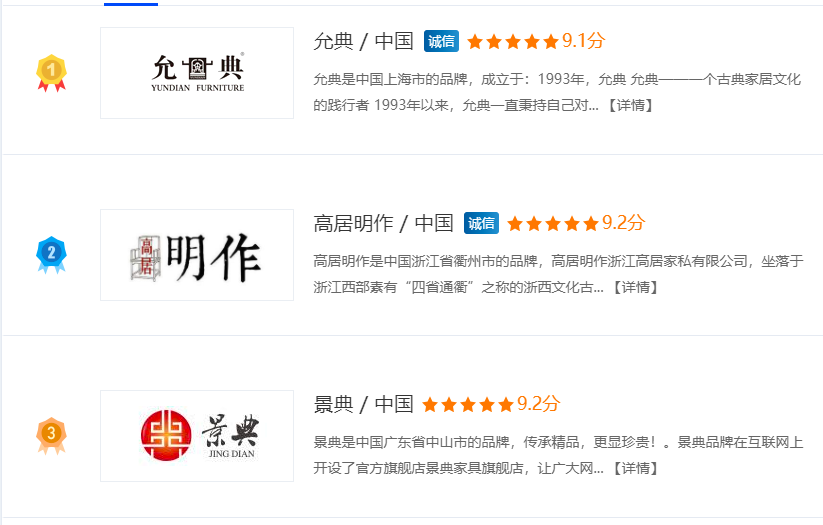Click the 9.2分 star rating for 高居明作
This screenshot has width=823, height=525.
[576, 223]
